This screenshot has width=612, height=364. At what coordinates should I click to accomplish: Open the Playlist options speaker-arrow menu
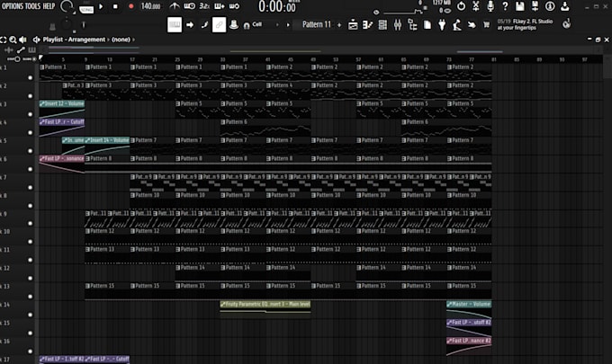click(x=36, y=40)
